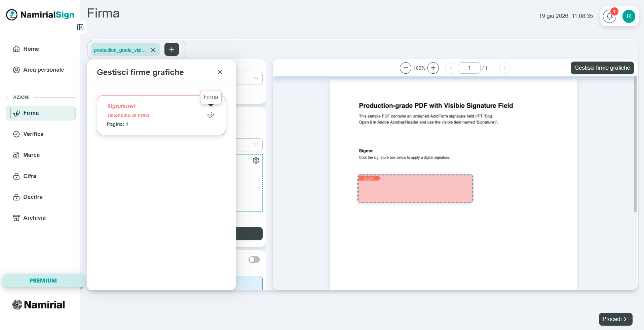The image size is (644, 330).
Task: Open the notifications bell
Action: 609,16
